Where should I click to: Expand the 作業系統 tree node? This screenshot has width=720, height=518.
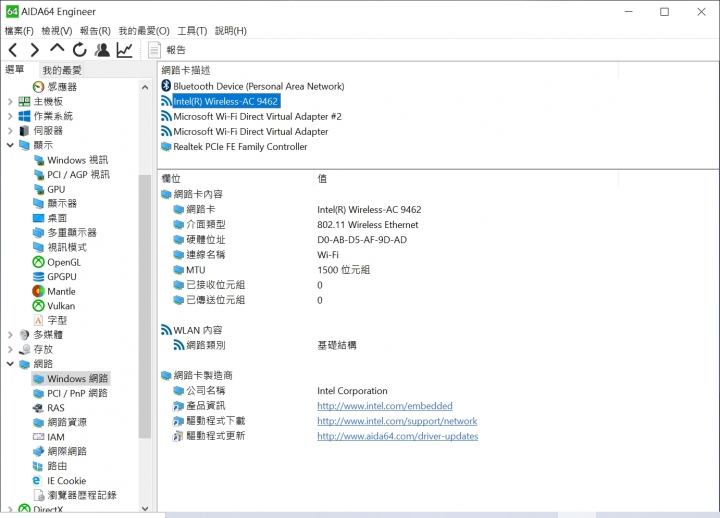tap(10, 116)
